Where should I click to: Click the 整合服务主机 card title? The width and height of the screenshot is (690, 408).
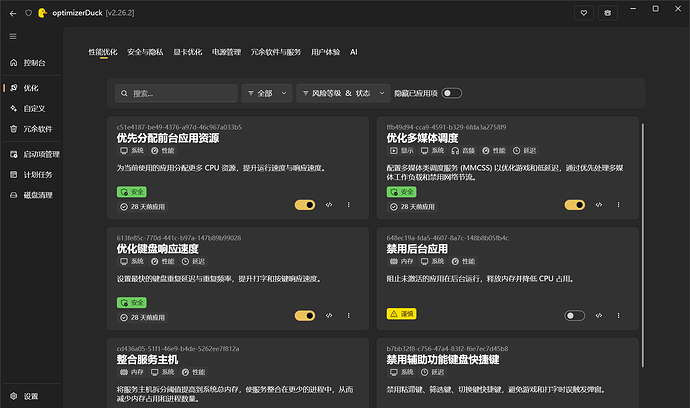[x=147, y=360]
